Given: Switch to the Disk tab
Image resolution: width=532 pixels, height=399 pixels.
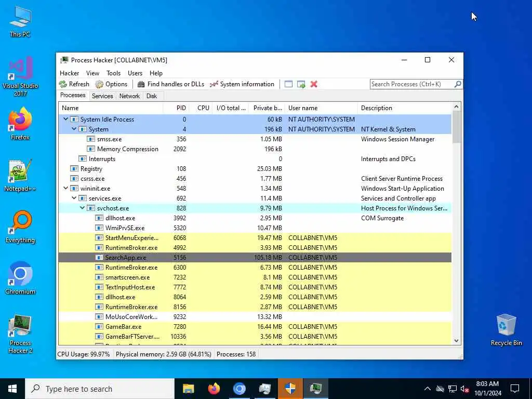Looking at the screenshot, I should pos(152,96).
